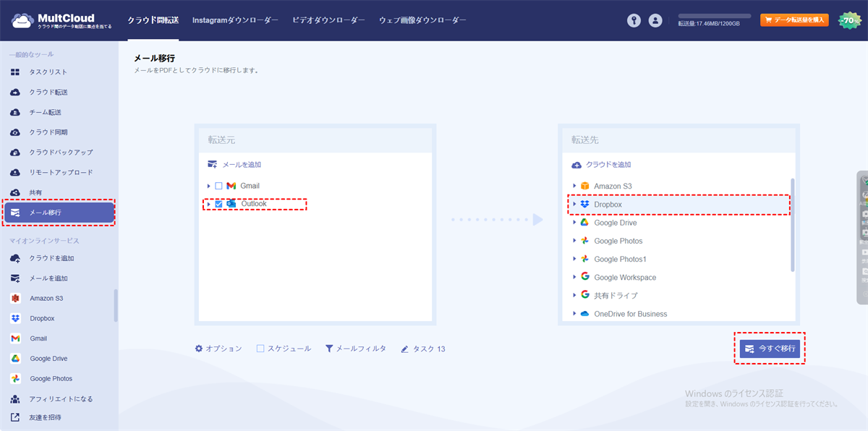Click the アフィリエイトになる people icon
This screenshot has width=868, height=431.
[x=15, y=399]
